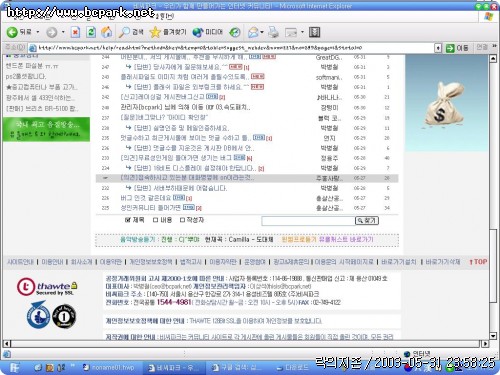Screen dimensions: 500x375
Task: Go to the Home page icon
Action: (107, 32)
